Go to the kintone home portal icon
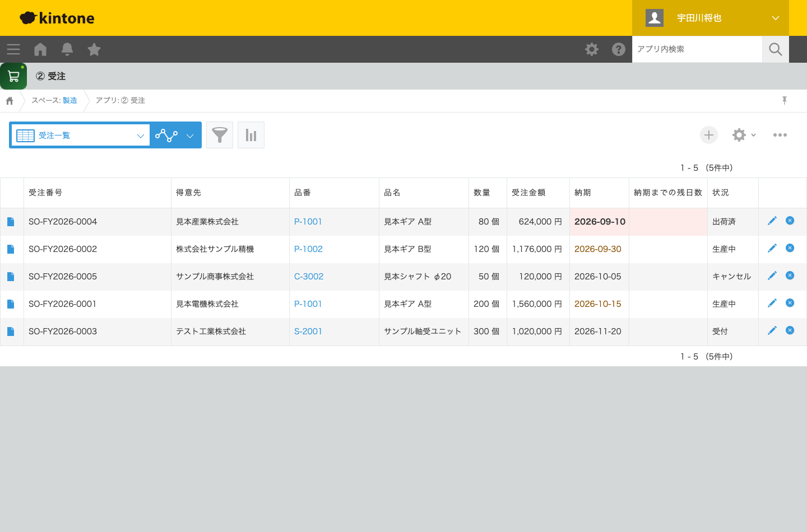 40,49
